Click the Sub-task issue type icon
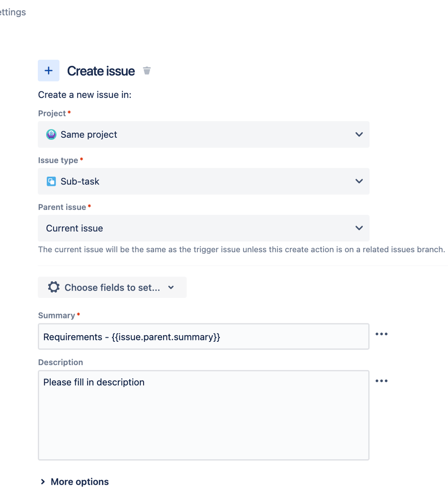This screenshot has height=497, width=448. 51,181
